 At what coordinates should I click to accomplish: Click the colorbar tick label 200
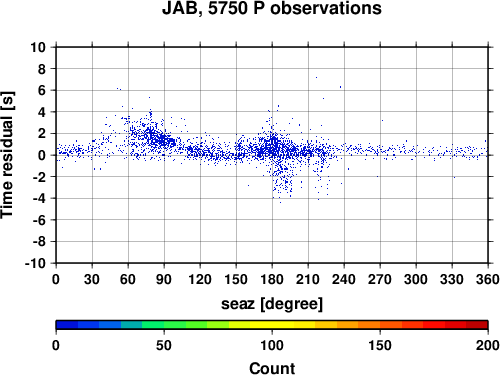pyautogui.click(x=488, y=345)
